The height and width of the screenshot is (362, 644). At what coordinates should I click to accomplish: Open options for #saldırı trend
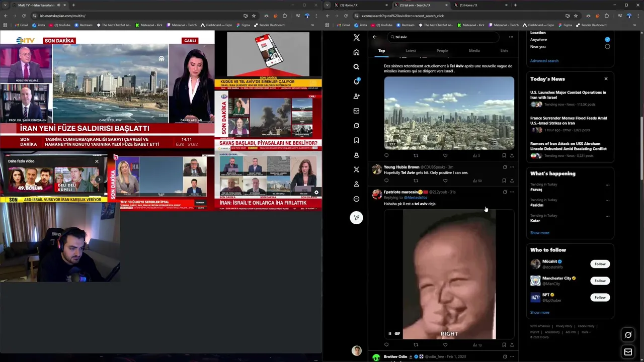pos(607,201)
